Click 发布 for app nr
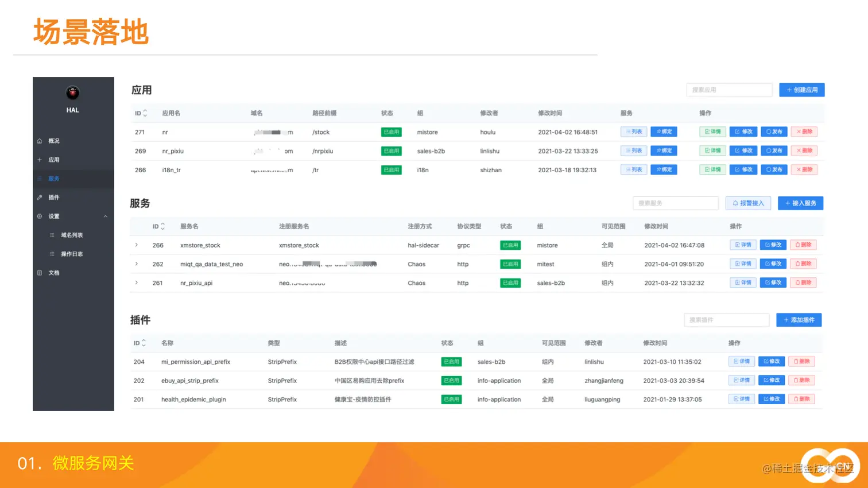Image resolution: width=868 pixels, height=488 pixels. (774, 131)
